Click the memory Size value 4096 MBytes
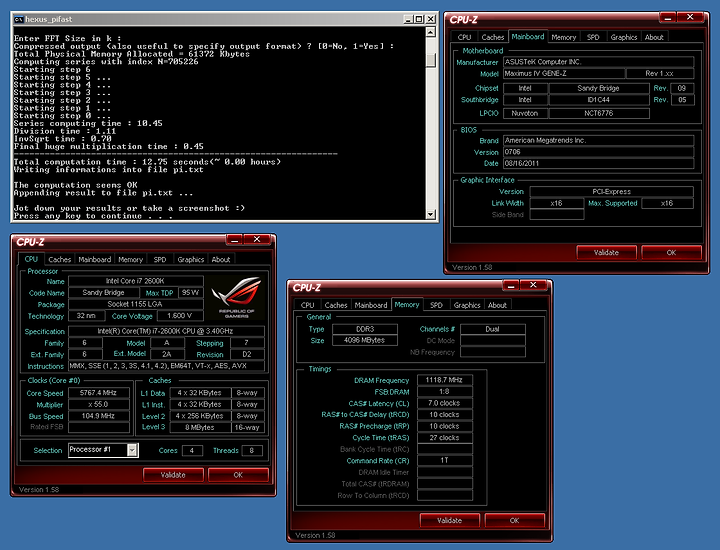Image resolution: width=720 pixels, height=550 pixels. (x=365, y=340)
